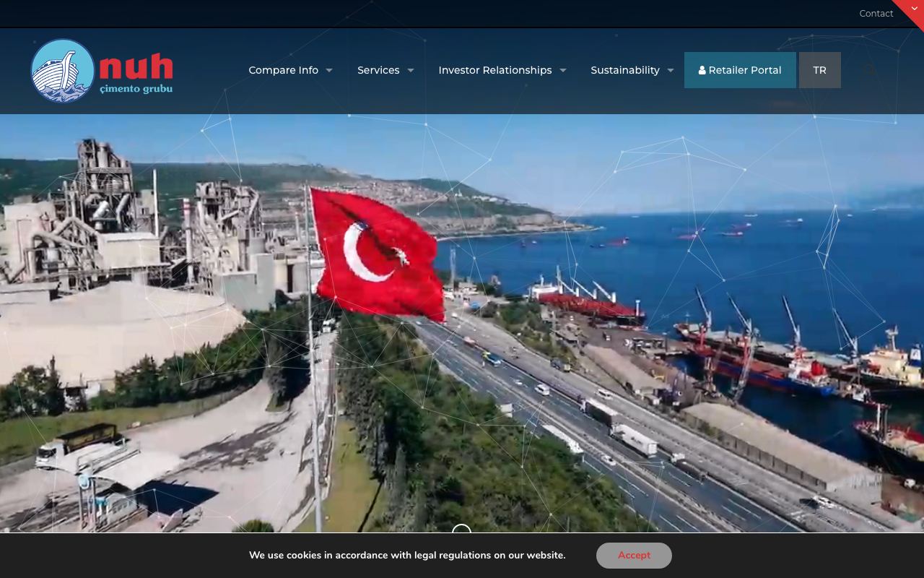
Task: Switch site language to TR
Action: 820,70
